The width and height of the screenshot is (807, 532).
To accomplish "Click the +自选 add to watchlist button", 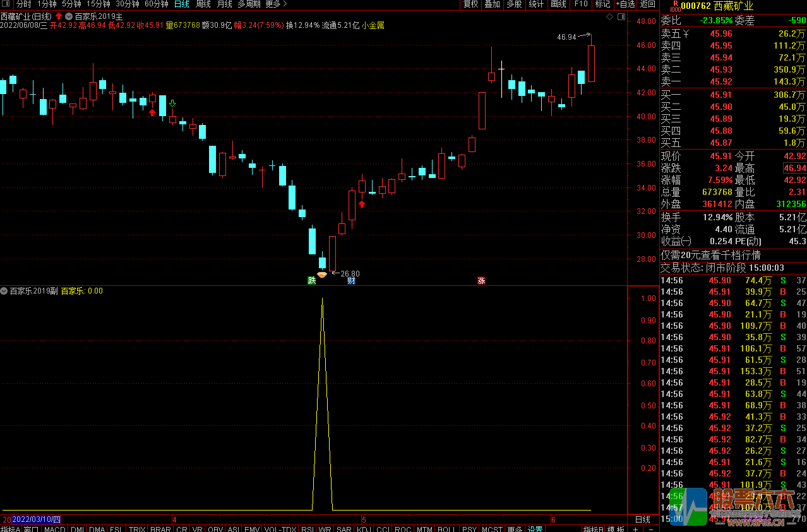I will click(625, 4).
